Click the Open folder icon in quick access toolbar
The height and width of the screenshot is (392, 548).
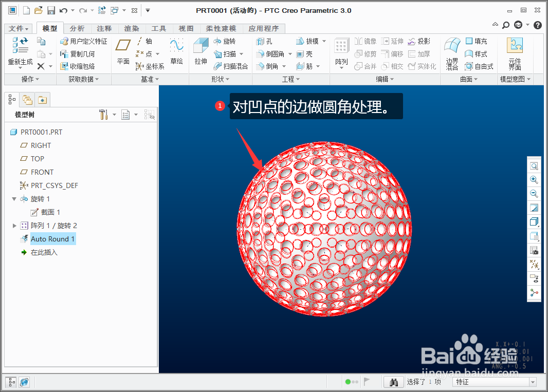click(x=39, y=10)
